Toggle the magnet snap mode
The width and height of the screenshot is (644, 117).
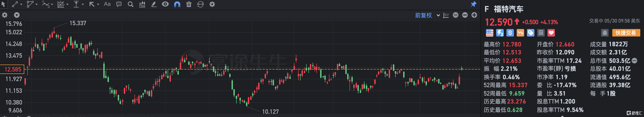coord(177,4)
